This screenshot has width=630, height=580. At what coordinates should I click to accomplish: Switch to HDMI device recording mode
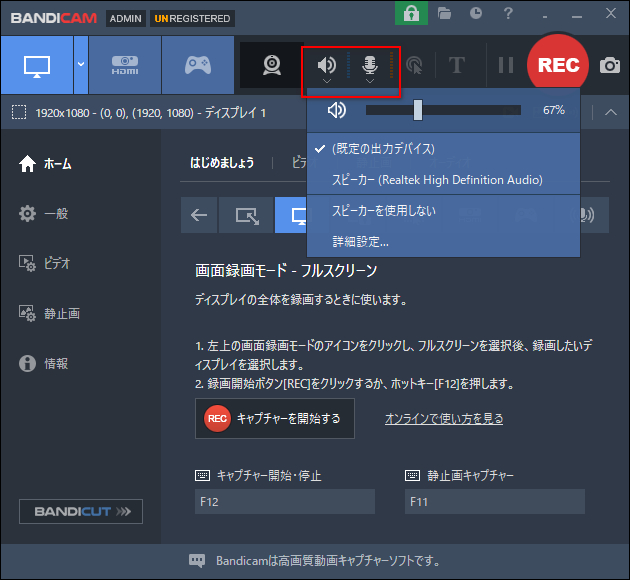click(125, 65)
